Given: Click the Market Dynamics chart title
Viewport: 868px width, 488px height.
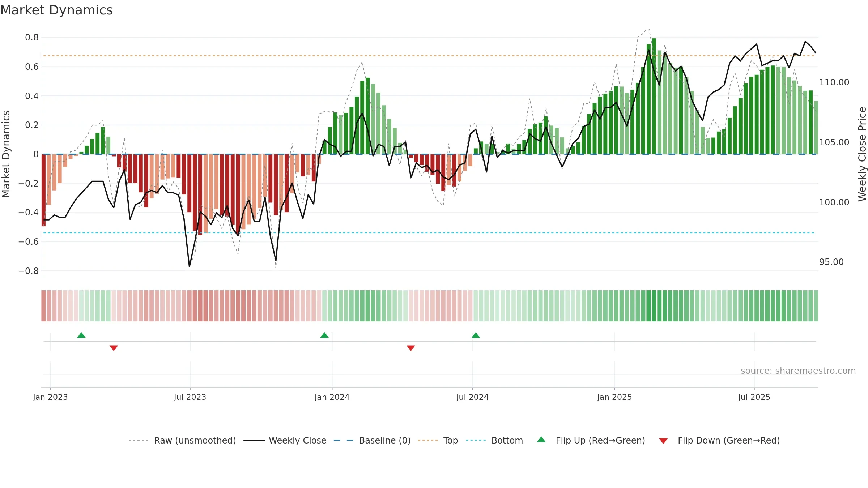Looking at the screenshot, I should click(56, 10).
